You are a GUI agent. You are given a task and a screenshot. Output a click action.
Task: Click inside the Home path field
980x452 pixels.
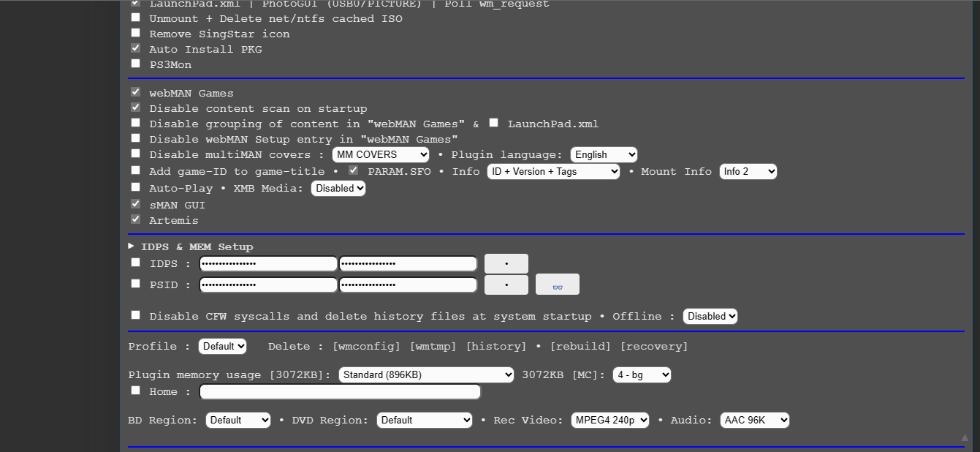(x=340, y=391)
